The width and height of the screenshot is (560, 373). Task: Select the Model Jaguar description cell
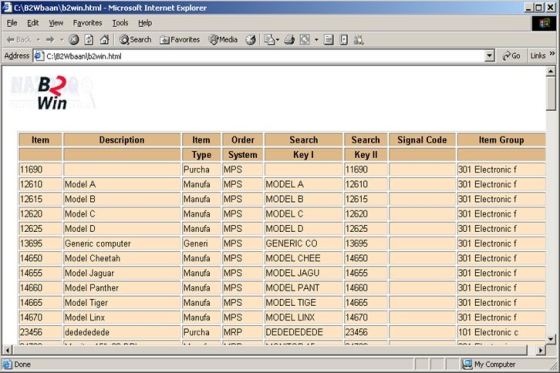[x=122, y=273]
